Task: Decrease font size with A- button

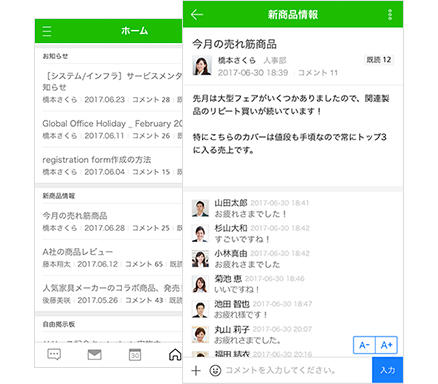Action: tap(364, 345)
